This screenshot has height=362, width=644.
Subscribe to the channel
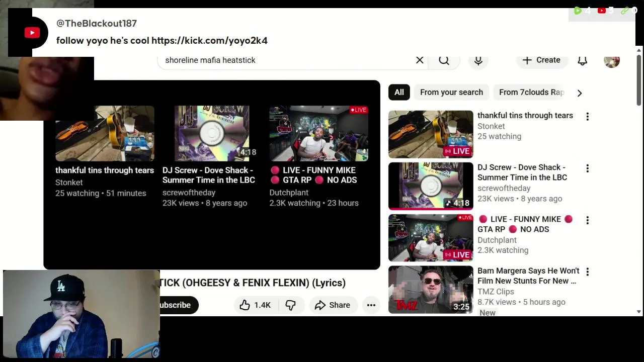[x=178, y=305]
